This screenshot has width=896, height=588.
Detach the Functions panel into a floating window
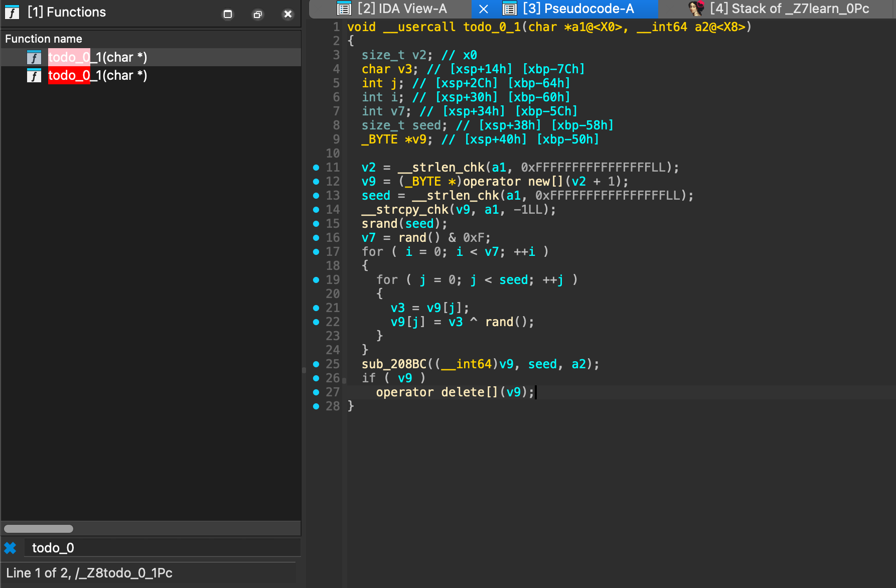tap(258, 14)
